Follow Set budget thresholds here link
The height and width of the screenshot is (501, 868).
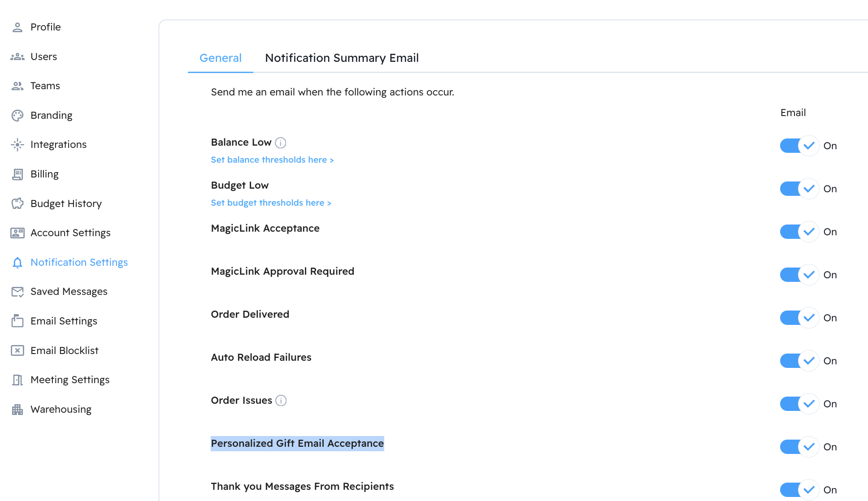click(271, 203)
